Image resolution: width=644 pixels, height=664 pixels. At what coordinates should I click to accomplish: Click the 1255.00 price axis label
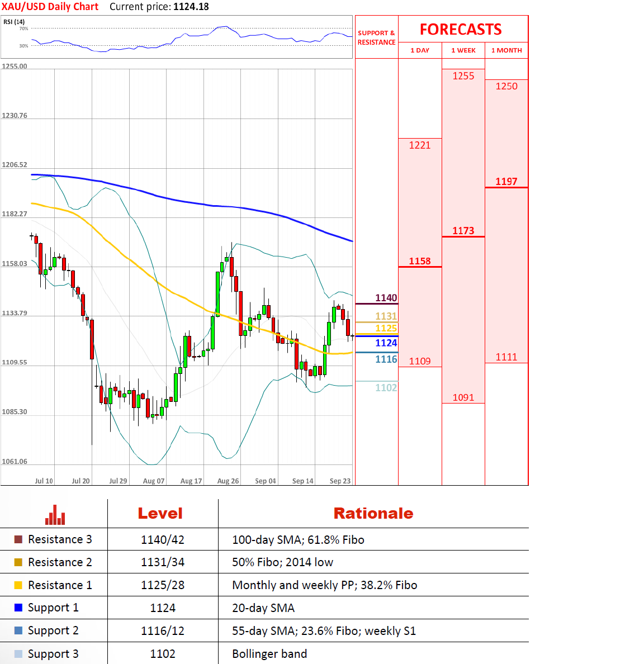point(15,67)
